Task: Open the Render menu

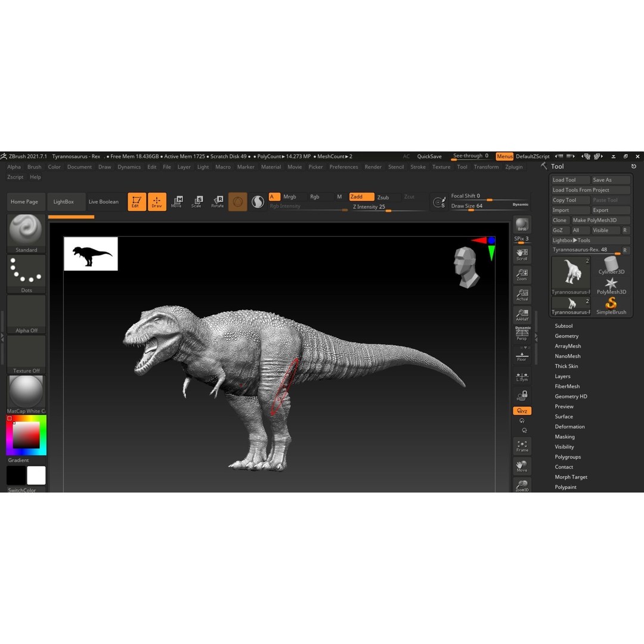Action: tap(373, 167)
